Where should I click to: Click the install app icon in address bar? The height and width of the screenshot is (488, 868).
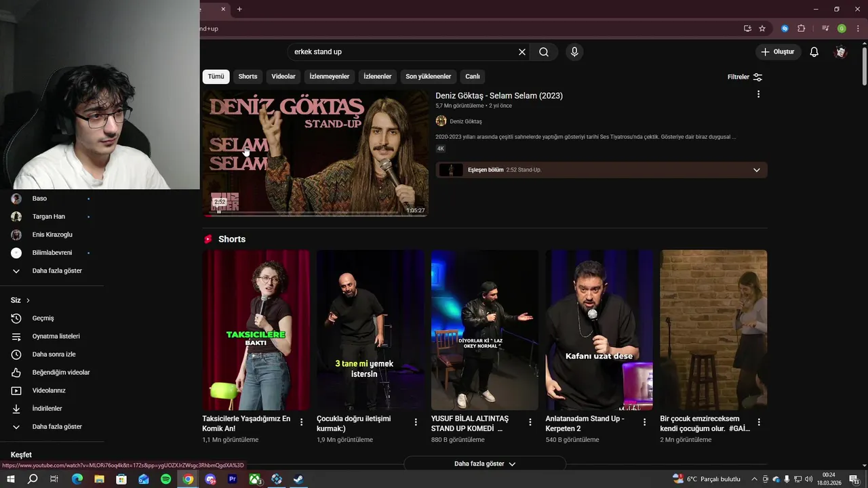point(747,28)
